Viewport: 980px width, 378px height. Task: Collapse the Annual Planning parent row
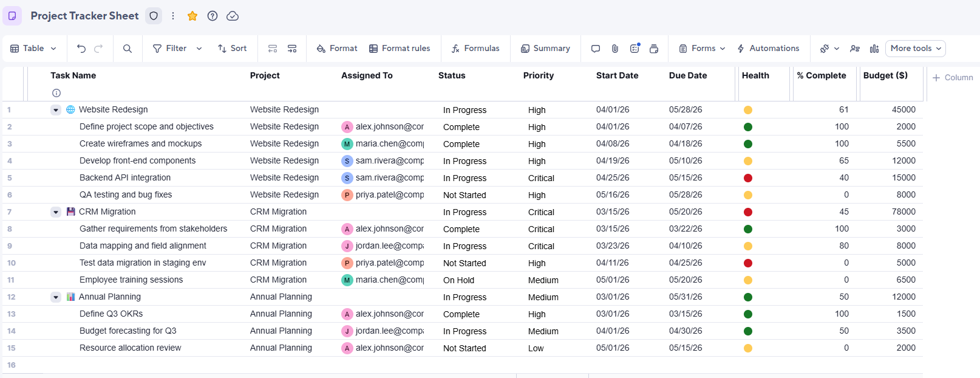tap(56, 297)
